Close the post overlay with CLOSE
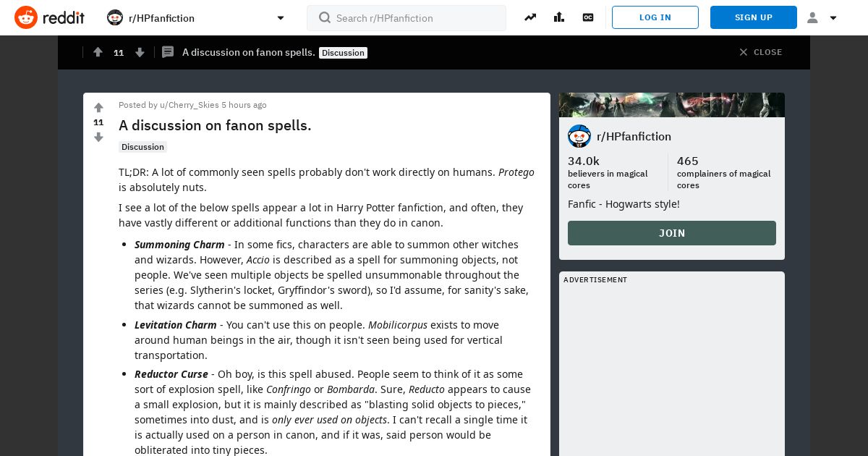Image resolution: width=868 pixels, height=456 pixels. tap(760, 52)
